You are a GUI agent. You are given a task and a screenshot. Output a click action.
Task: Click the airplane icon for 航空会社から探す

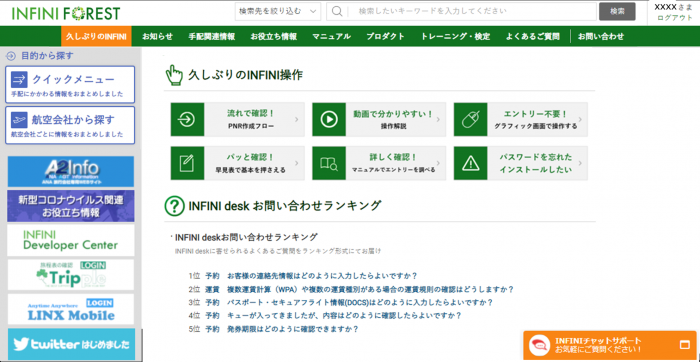19,120
